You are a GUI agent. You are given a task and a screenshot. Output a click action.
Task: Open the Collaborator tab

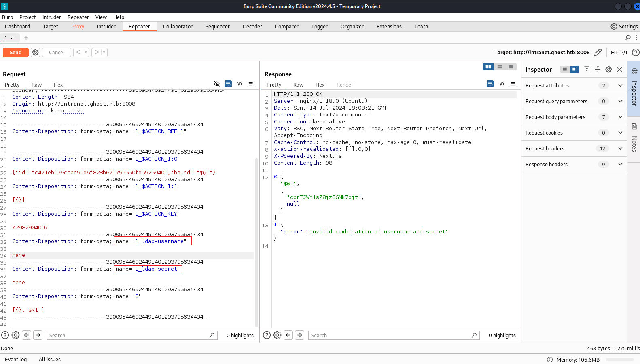(x=178, y=26)
